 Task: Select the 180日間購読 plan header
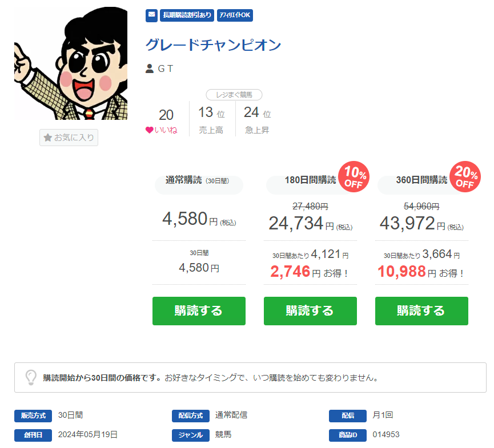point(310,181)
